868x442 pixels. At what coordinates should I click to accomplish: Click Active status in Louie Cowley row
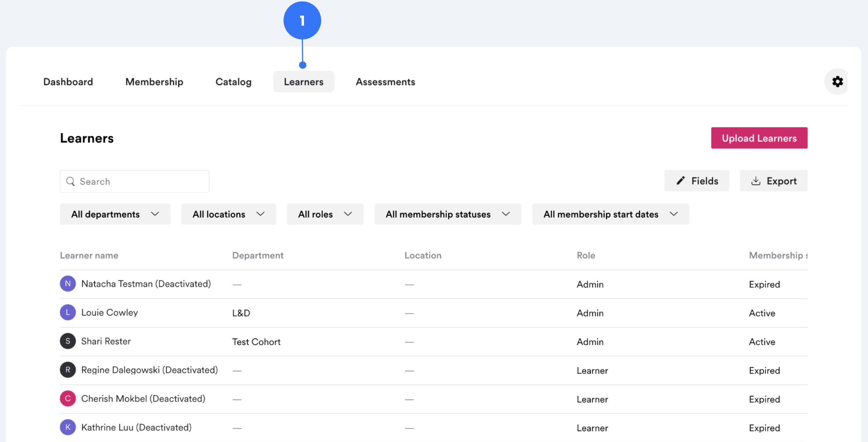(762, 313)
